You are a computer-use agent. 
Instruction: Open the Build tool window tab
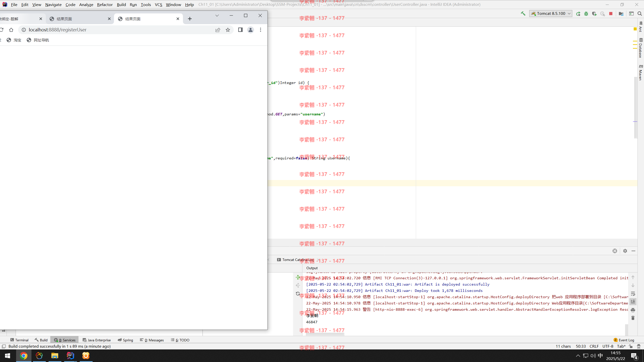pyautogui.click(x=41, y=340)
